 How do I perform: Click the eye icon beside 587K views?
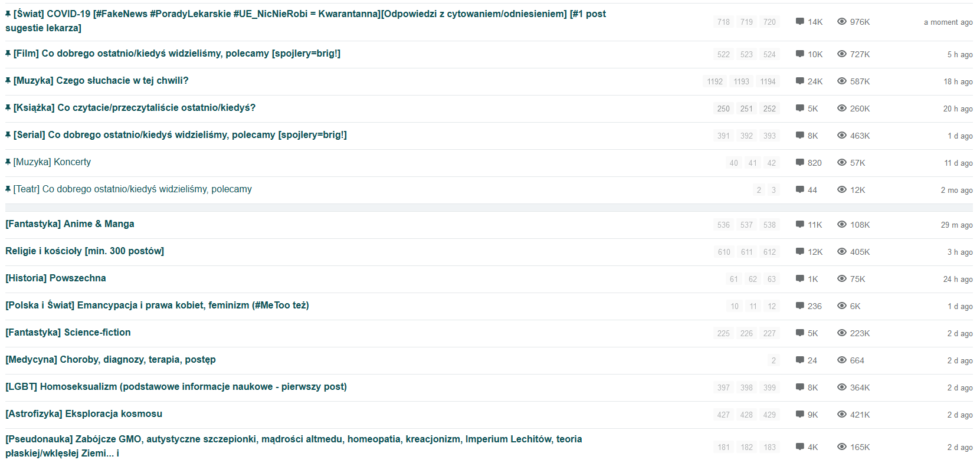point(842,81)
